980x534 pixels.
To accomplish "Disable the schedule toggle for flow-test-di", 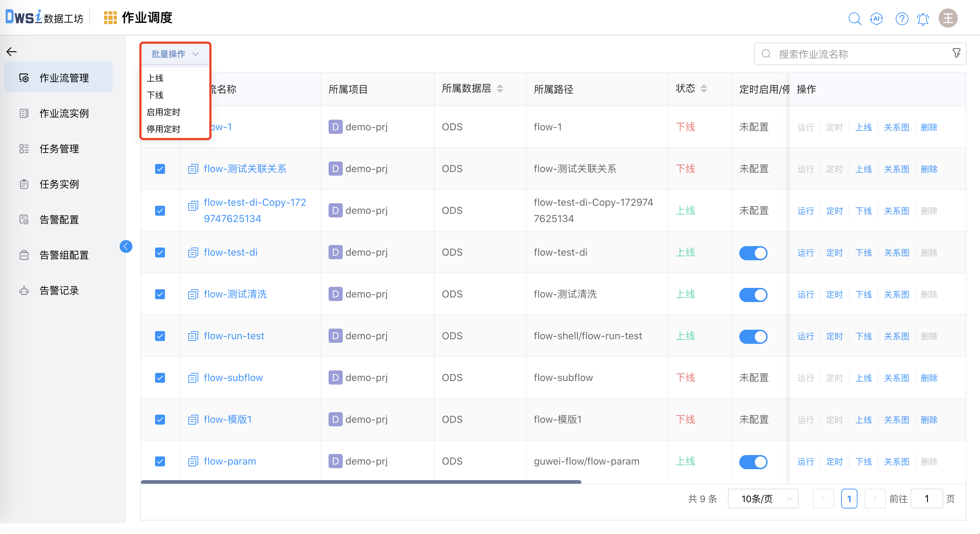I will pos(753,253).
